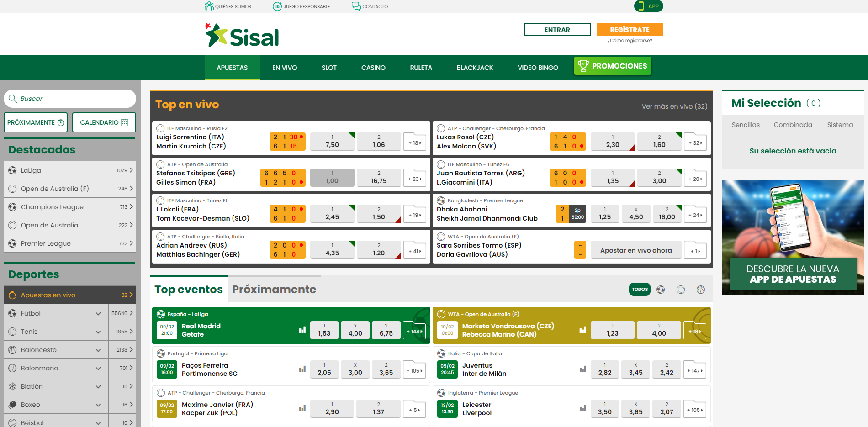Expand the Balonmano sport dropdown
Viewport: 868px width, 427px height.
[x=98, y=368]
